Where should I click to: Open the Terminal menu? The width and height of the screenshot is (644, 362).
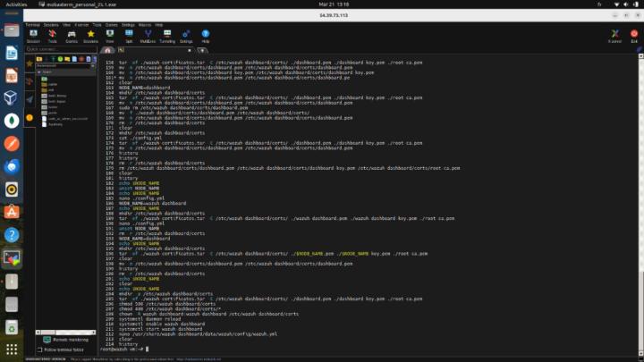point(32,25)
